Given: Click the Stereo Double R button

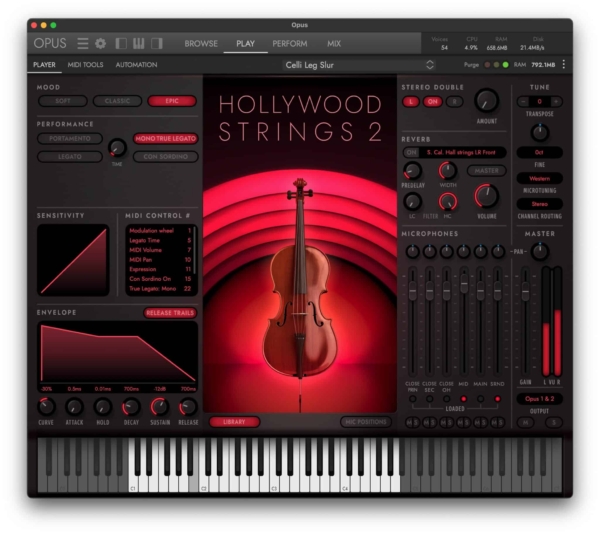Looking at the screenshot, I should (x=454, y=102).
